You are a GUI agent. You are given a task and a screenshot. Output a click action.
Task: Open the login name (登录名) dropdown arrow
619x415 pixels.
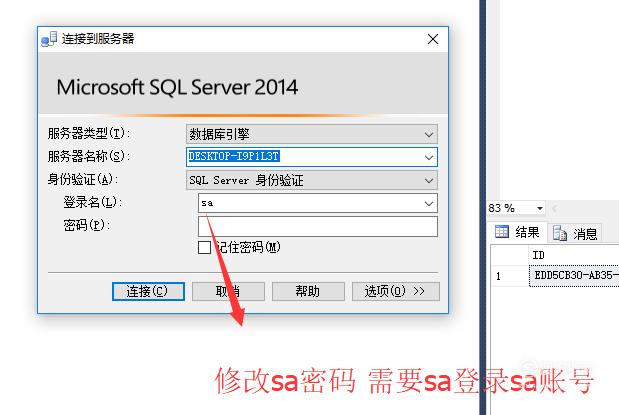coord(429,203)
